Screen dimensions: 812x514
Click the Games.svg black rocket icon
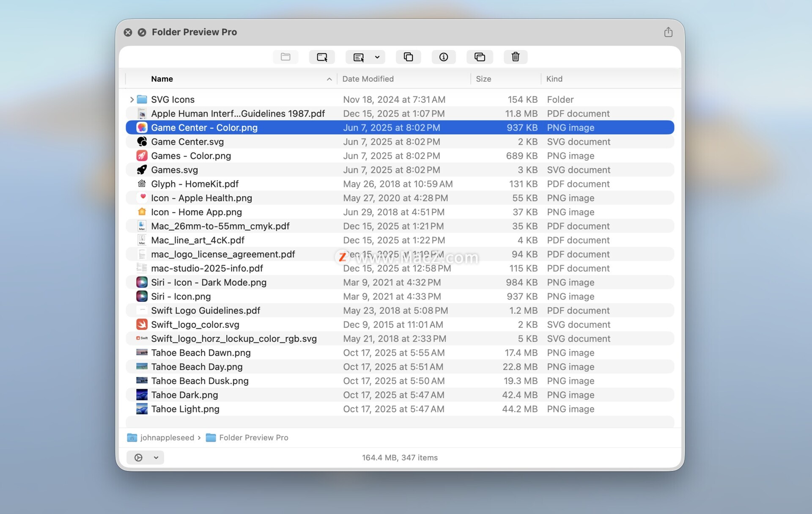point(142,170)
